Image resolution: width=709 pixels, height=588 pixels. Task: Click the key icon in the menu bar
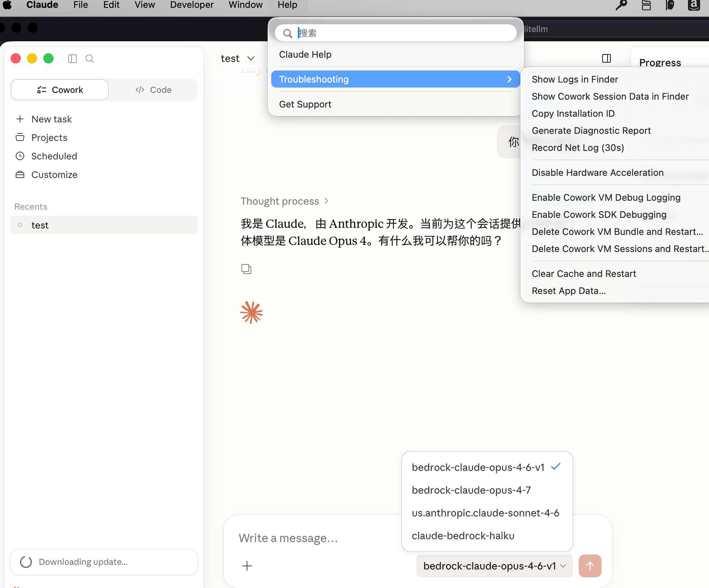621,5
